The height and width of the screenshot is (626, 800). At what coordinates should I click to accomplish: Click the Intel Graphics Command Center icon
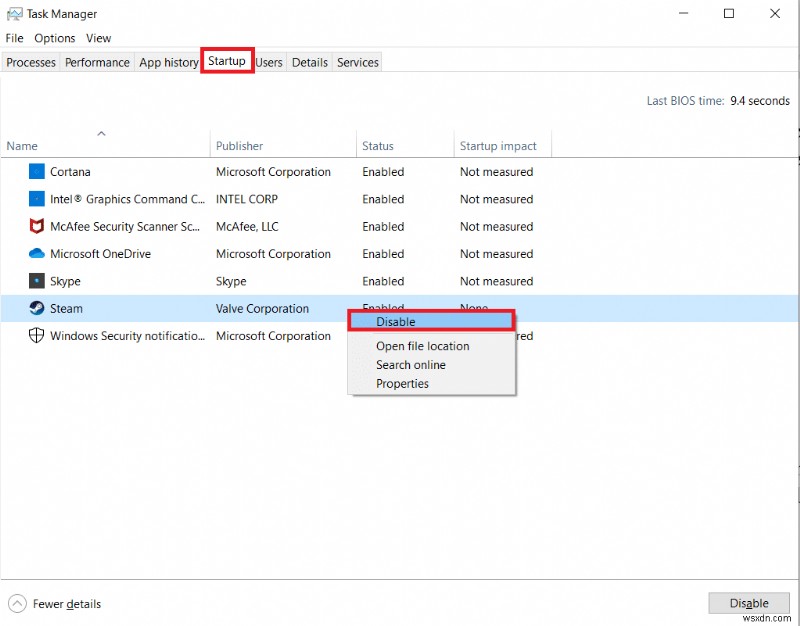click(35, 199)
